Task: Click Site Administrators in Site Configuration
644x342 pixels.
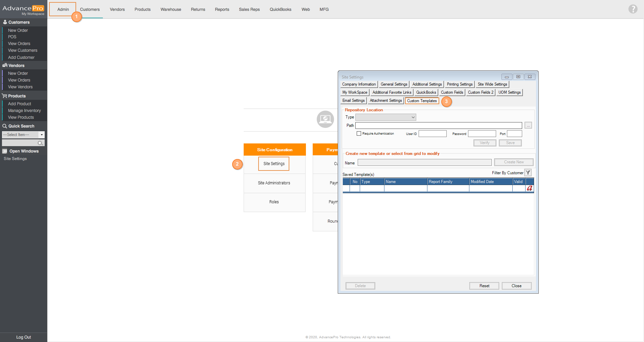Action: pyautogui.click(x=274, y=183)
